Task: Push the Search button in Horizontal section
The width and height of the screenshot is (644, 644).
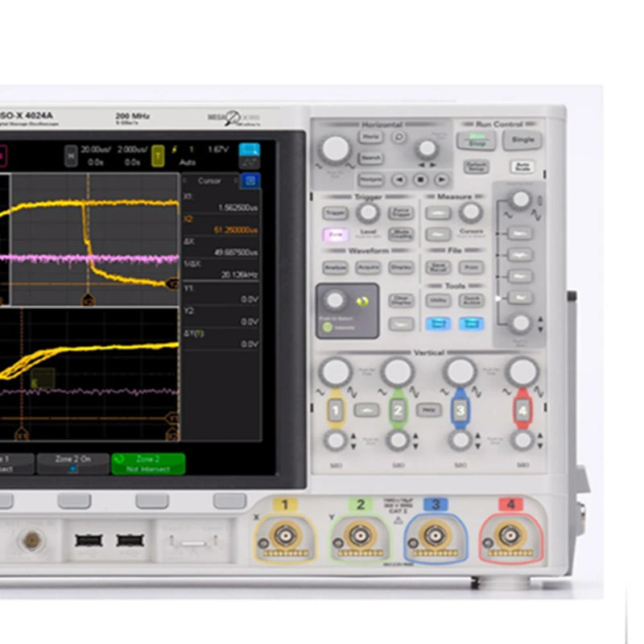Action: pyautogui.click(x=370, y=158)
